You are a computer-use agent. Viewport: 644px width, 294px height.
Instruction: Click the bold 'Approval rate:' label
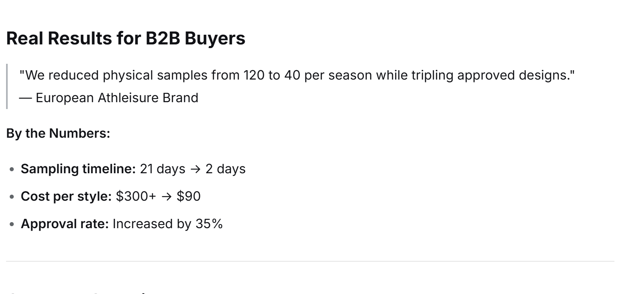(65, 224)
